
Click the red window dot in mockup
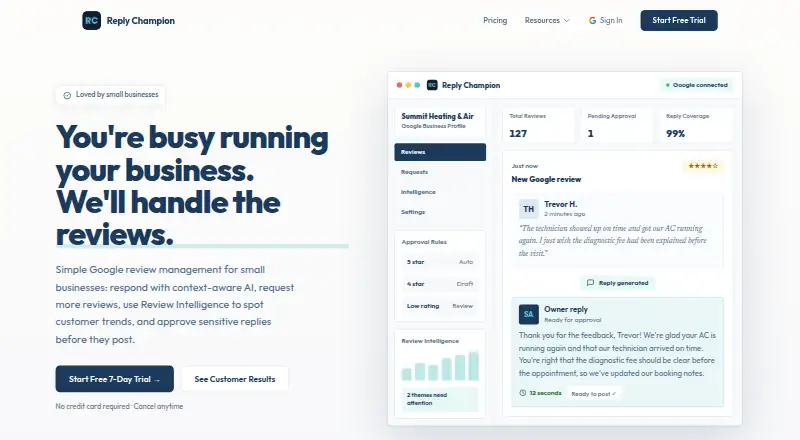click(399, 85)
